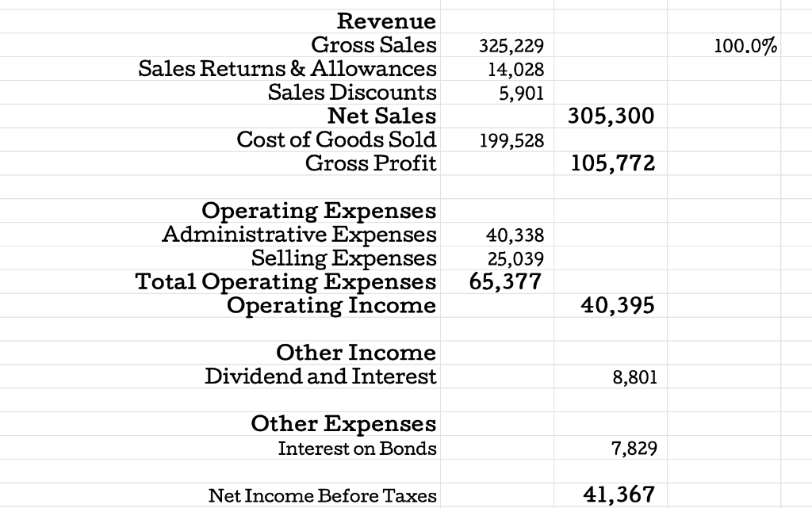
Task: Click the 305,300 Net Sales total
Action: 611,116
